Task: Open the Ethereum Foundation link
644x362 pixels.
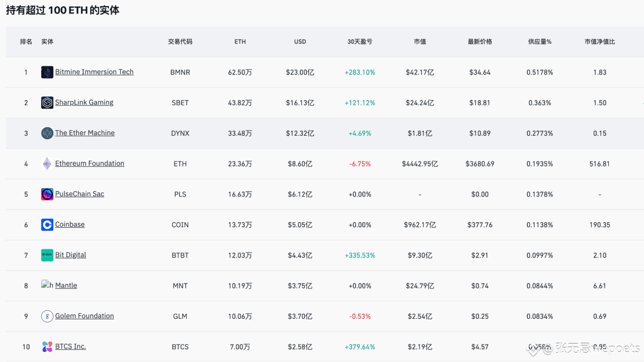Action: tap(90, 163)
